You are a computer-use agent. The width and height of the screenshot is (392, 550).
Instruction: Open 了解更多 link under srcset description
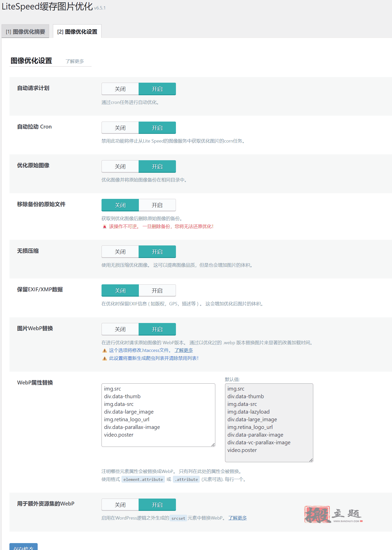[x=238, y=518]
